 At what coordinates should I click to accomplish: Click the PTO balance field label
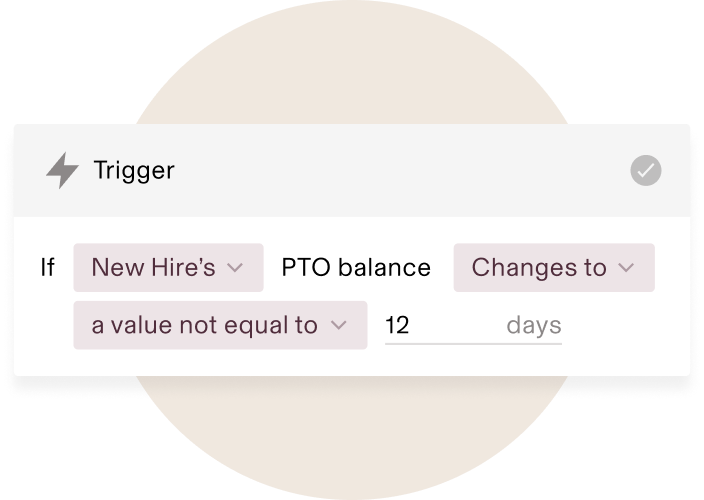click(356, 268)
